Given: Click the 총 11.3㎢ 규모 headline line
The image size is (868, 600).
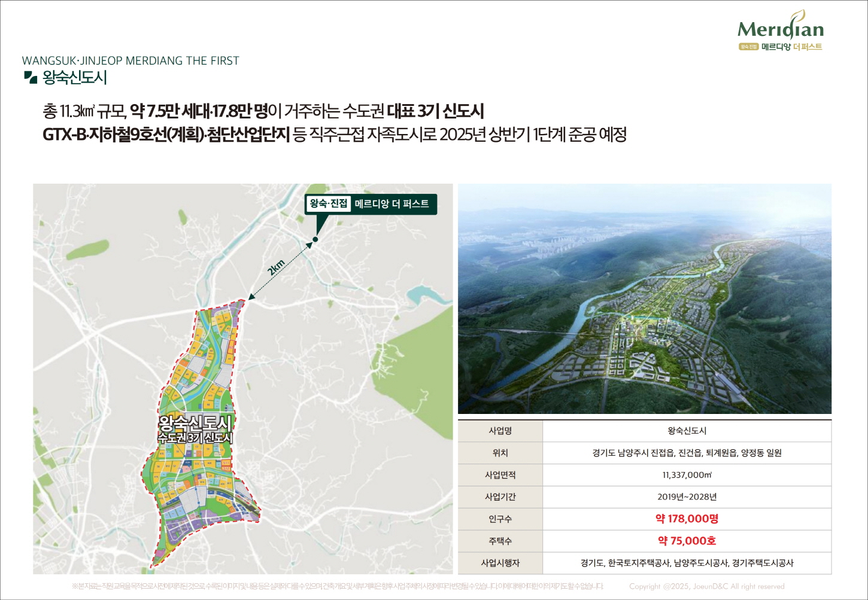Looking at the screenshot, I should 263,111.
